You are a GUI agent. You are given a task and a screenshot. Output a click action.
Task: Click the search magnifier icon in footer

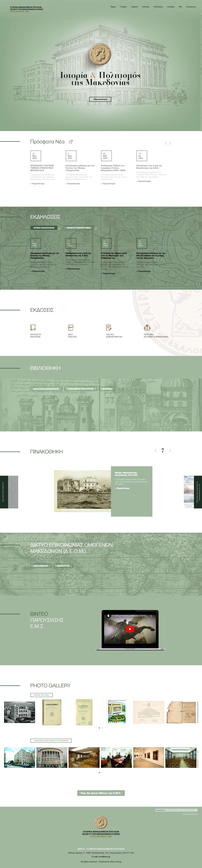tap(196, 810)
